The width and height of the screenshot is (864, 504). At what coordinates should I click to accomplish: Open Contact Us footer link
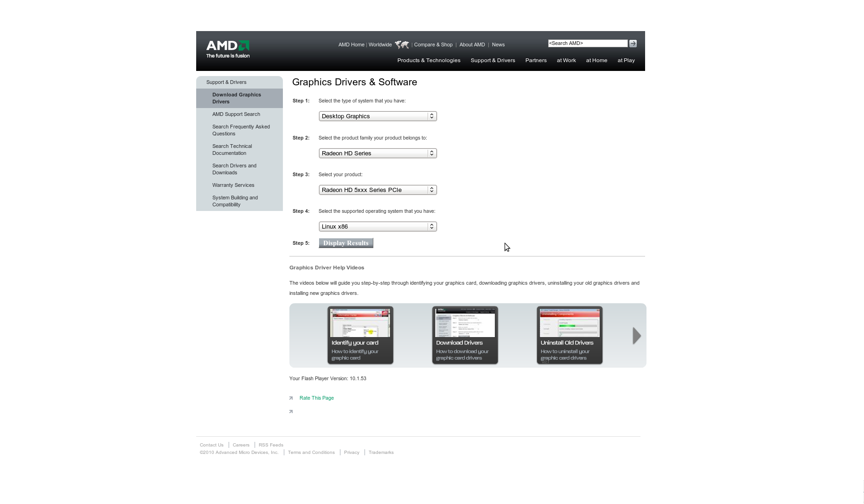(x=211, y=445)
